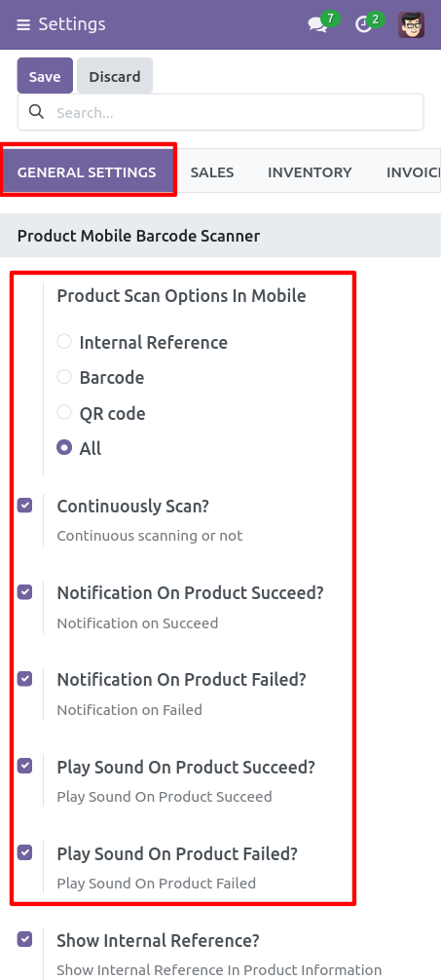Uncheck the Continuously Scan checkbox
The image size is (441, 980).
point(25,505)
